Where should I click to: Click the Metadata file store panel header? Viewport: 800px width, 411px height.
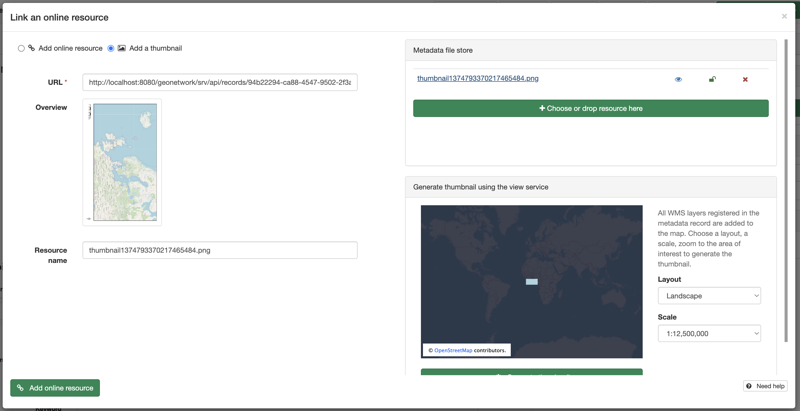(591, 50)
